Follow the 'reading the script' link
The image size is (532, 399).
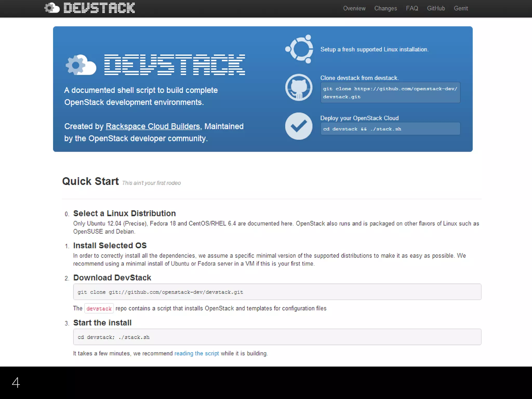point(197,353)
